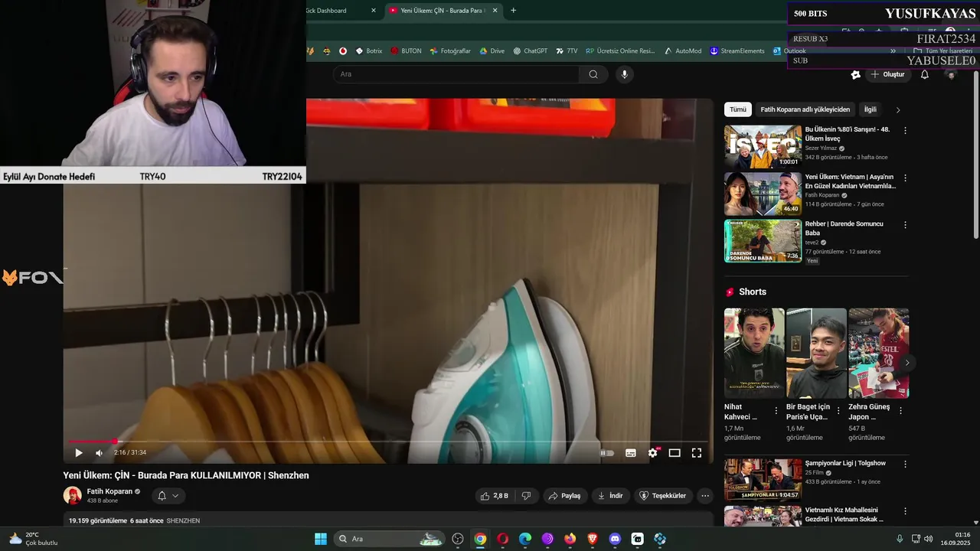Open options menu for Darende Somuncu Baba
This screenshot has height=551, width=980.
pos(905,225)
